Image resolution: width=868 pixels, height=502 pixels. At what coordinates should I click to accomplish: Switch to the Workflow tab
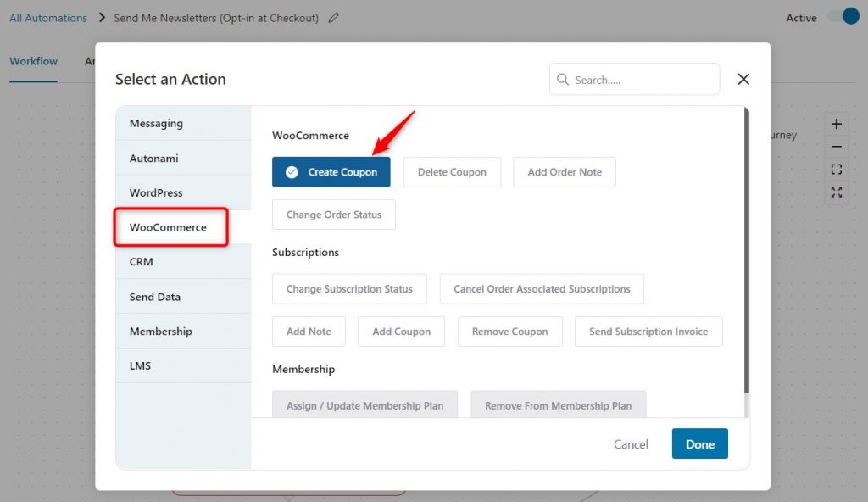pyautogui.click(x=33, y=61)
